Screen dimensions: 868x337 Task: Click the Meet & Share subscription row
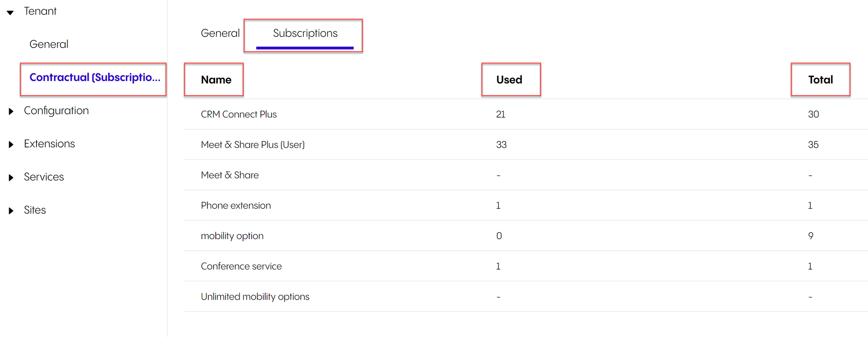point(230,175)
